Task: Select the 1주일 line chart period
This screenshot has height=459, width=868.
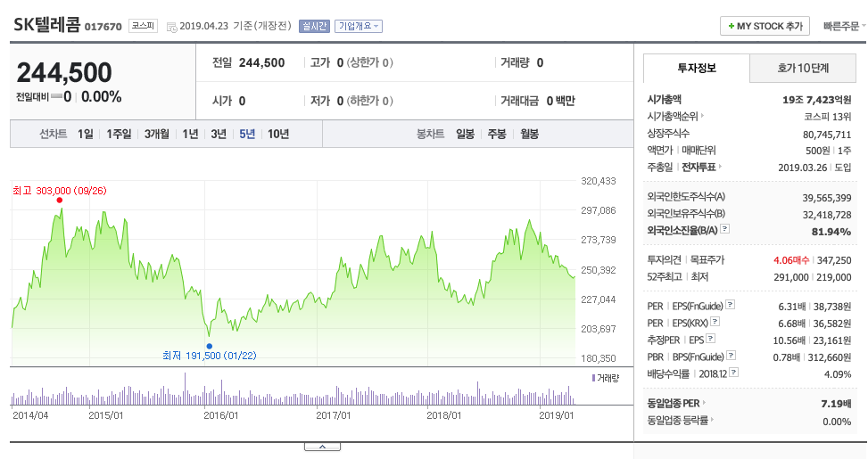Action: coord(119,134)
